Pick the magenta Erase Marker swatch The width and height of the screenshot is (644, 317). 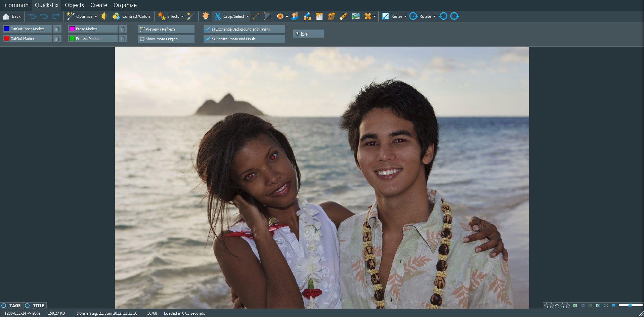point(72,29)
